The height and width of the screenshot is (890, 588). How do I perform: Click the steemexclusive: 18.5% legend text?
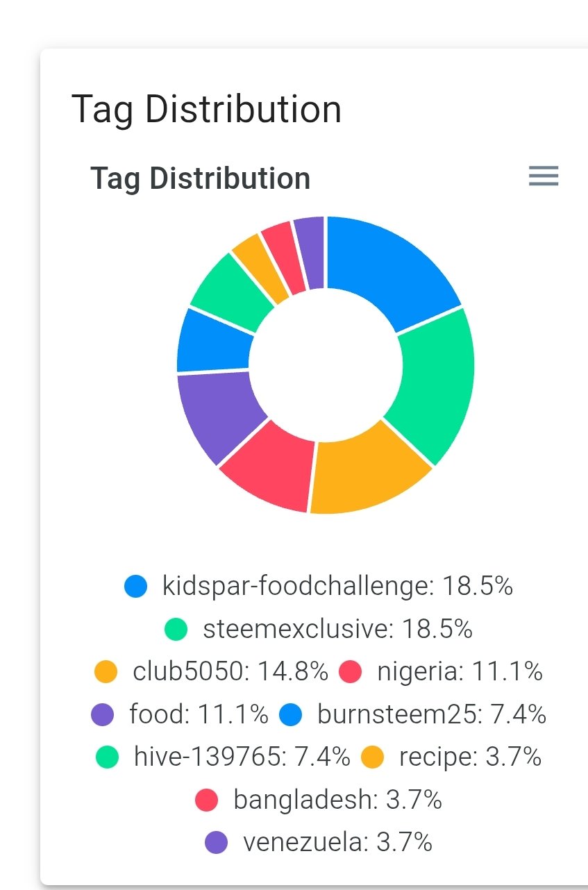pyautogui.click(x=337, y=629)
